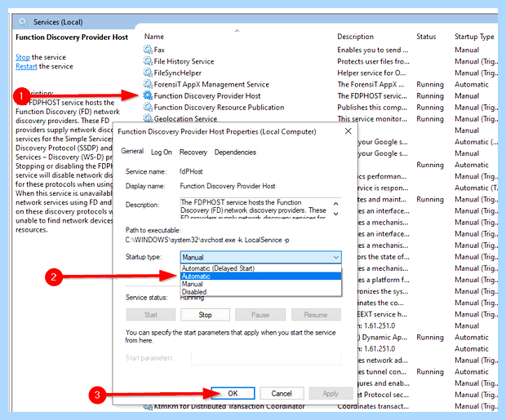506x420 pixels.
Task: Click the Restart the service link
Action: (x=26, y=66)
